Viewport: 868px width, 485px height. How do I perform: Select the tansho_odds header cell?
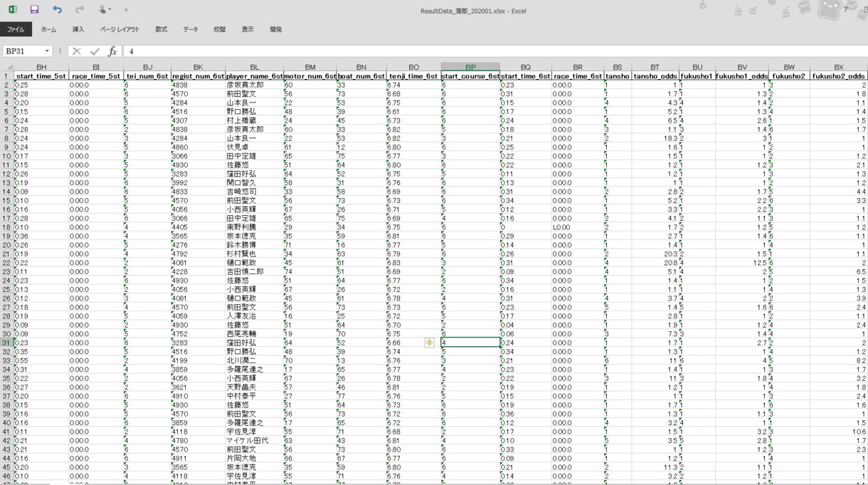point(655,75)
